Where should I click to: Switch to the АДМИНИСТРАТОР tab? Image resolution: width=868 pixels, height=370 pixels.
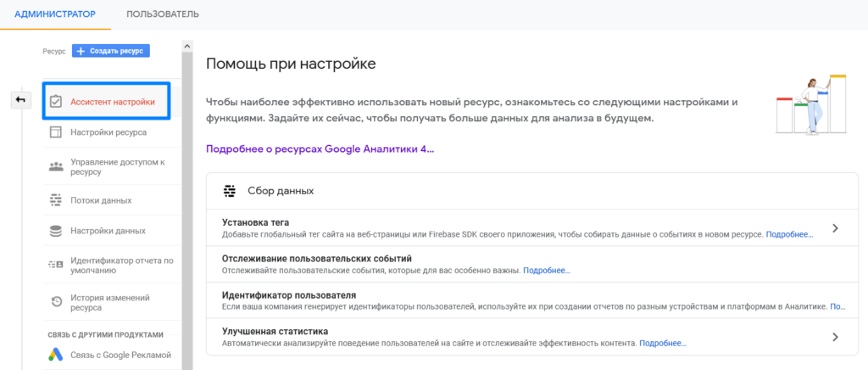[x=55, y=14]
